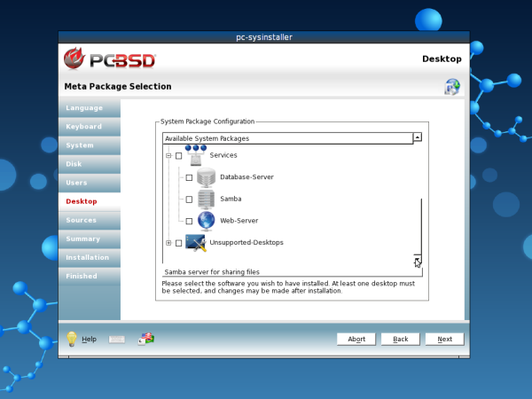The width and height of the screenshot is (532, 399).
Task: Click the Web-Server globe icon
Action: pyautogui.click(x=206, y=220)
